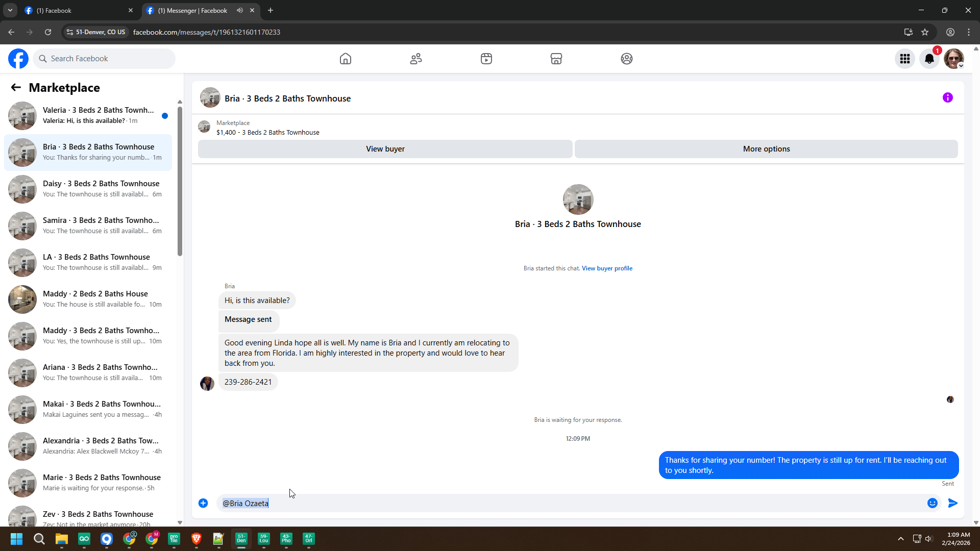Go back from Marketplace chats list
980x551 pixels.
click(16, 88)
